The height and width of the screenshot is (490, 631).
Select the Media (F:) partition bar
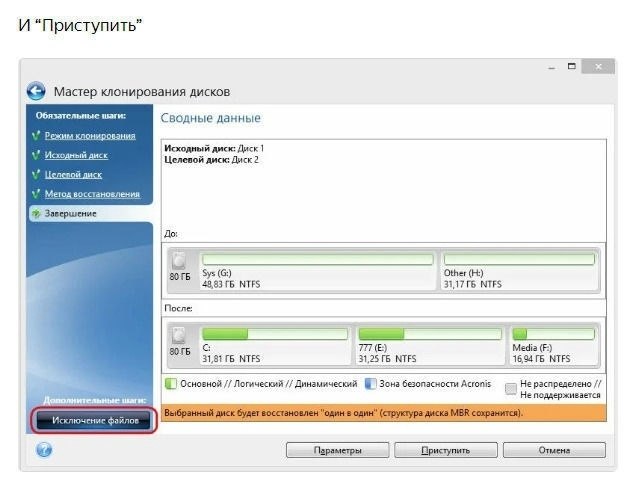click(x=553, y=334)
